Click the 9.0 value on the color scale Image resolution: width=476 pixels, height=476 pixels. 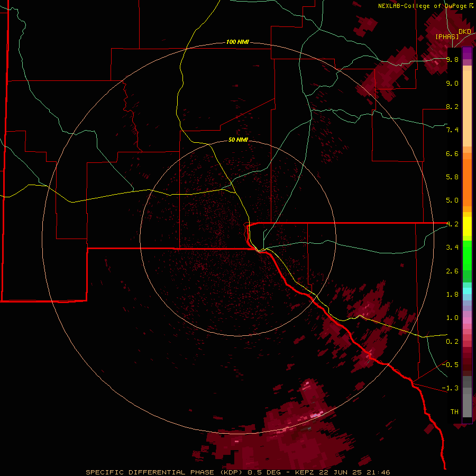452,83
